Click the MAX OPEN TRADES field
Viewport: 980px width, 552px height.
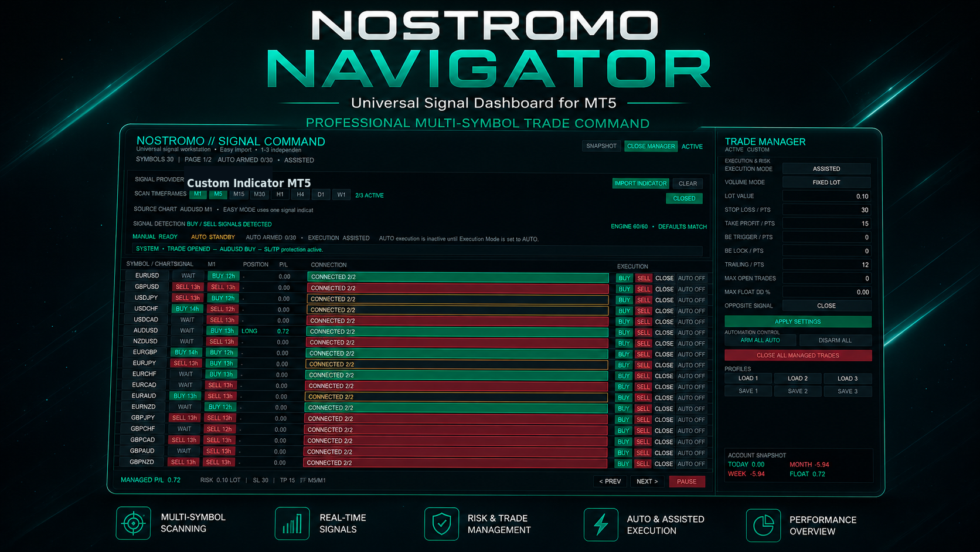click(826, 279)
